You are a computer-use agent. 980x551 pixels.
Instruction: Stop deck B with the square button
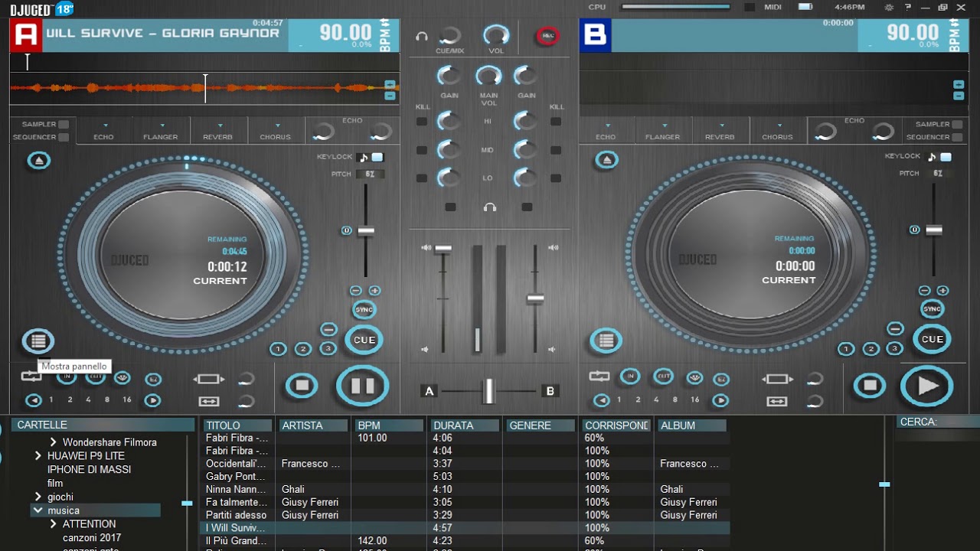870,385
